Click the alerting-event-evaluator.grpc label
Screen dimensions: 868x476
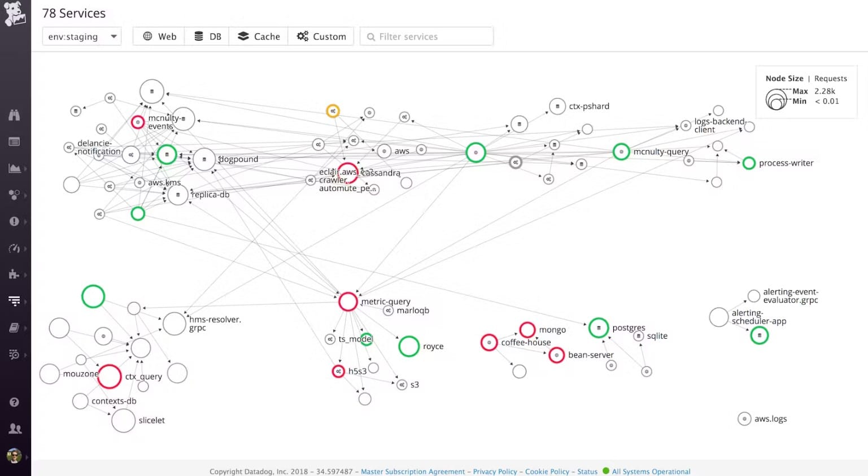tap(791, 296)
